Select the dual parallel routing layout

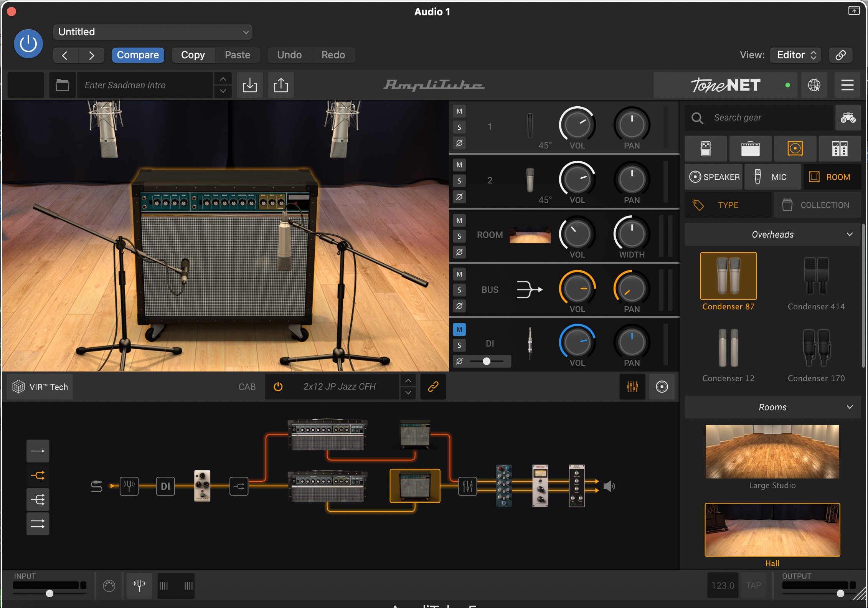pos(38,524)
